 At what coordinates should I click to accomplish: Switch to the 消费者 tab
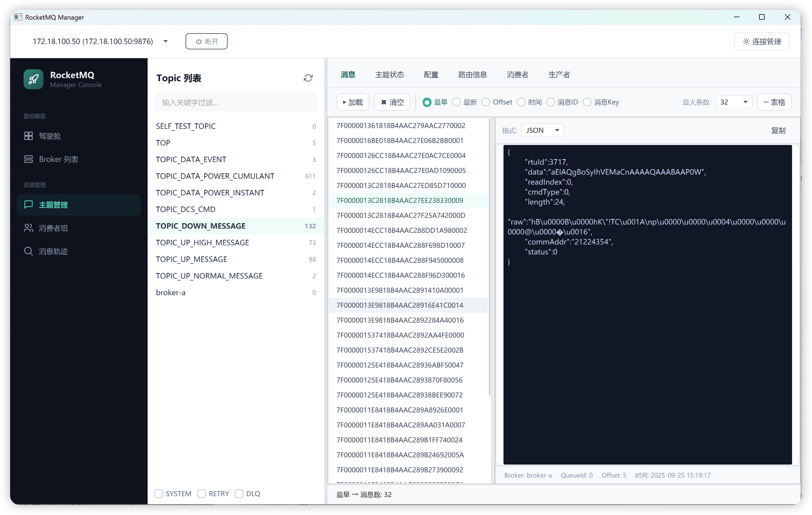point(518,75)
